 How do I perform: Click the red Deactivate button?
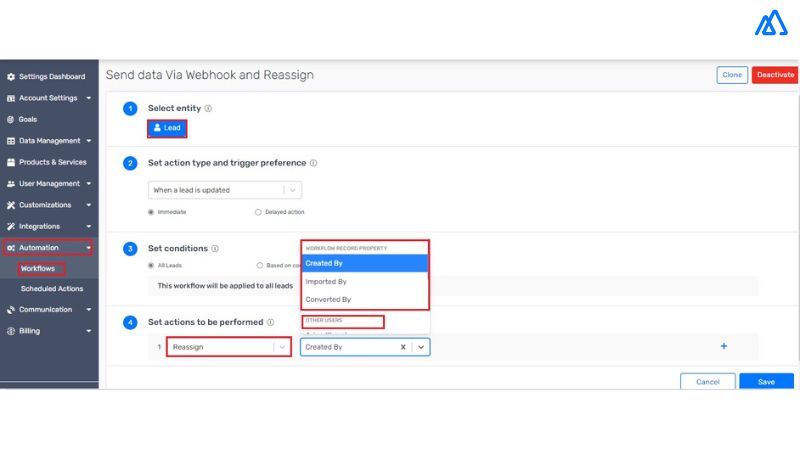click(x=775, y=75)
